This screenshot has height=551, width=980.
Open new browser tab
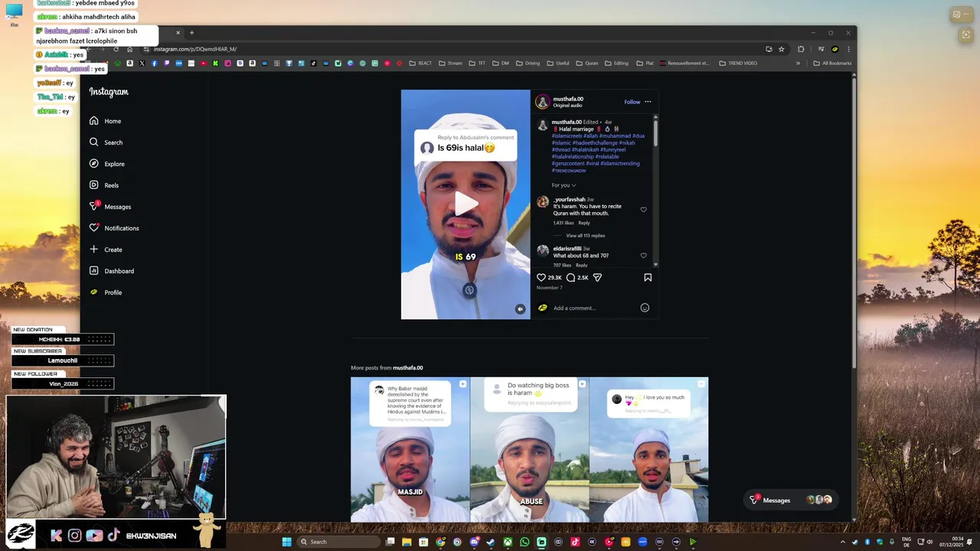coord(191,32)
